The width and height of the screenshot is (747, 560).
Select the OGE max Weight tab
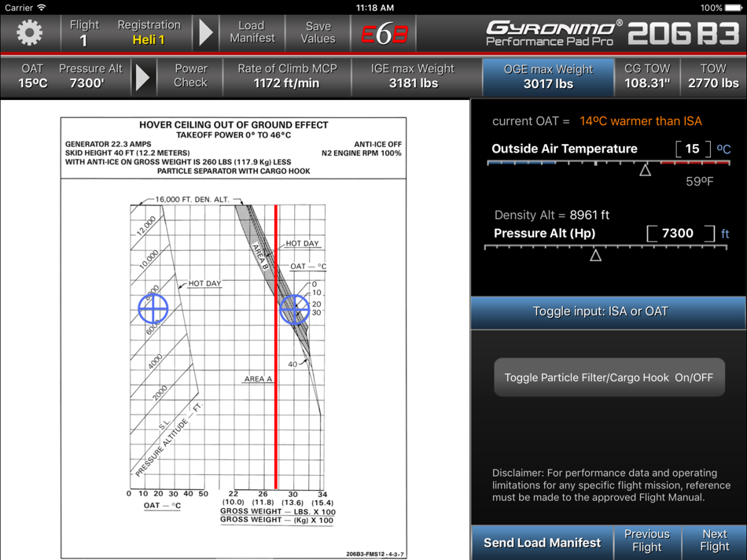point(548,77)
